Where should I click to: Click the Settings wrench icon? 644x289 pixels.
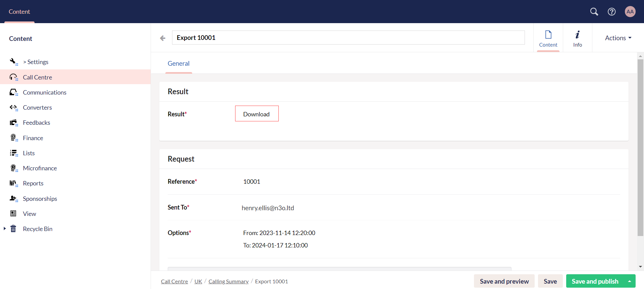[13, 62]
